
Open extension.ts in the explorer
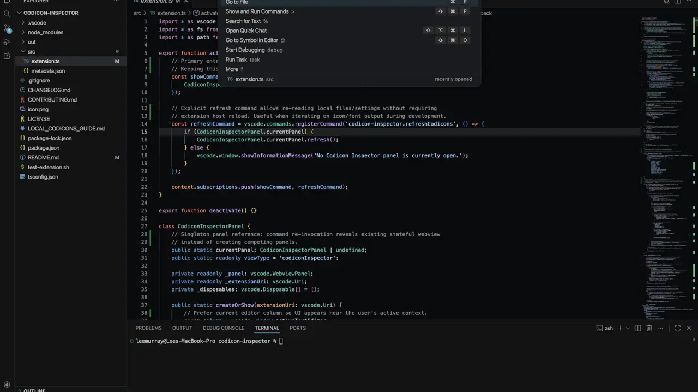tap(71, 61)
